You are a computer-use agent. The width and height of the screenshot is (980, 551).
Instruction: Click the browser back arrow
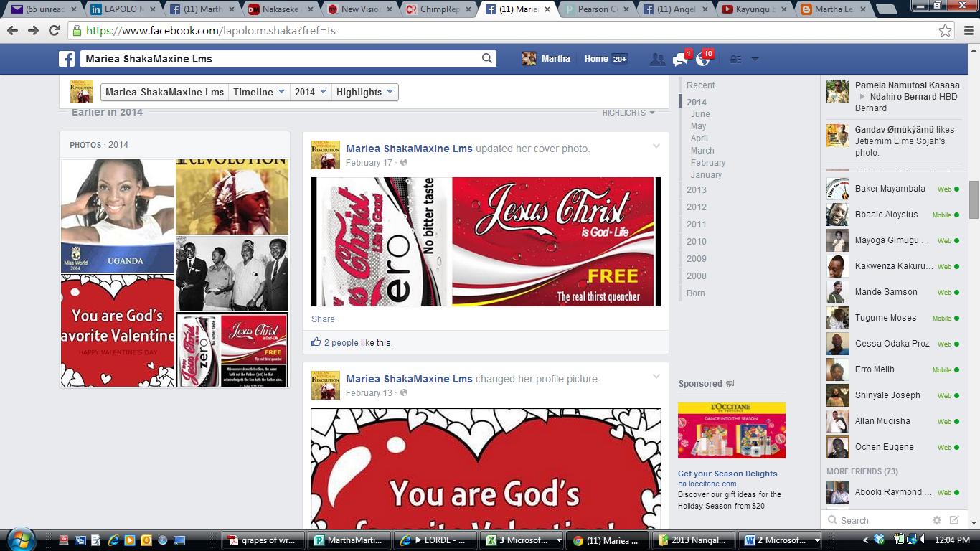click(x=13, y=31)
